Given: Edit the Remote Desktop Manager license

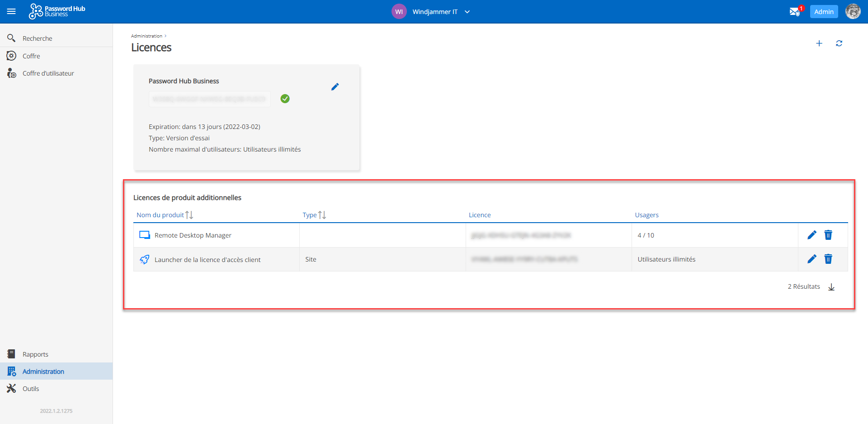Looking at the screenshot, I should point(811,235).
